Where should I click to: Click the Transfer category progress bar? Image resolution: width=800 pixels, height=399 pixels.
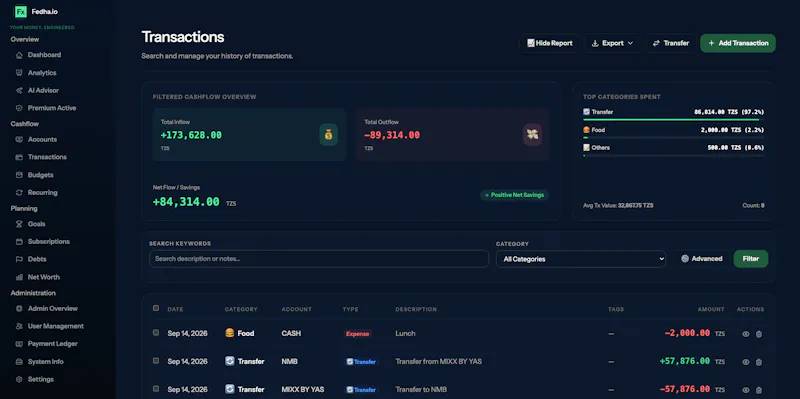pos(673,119)
